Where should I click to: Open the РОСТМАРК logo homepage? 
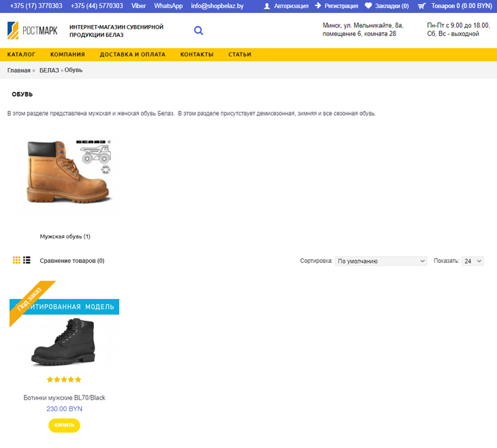coord(32,31)
